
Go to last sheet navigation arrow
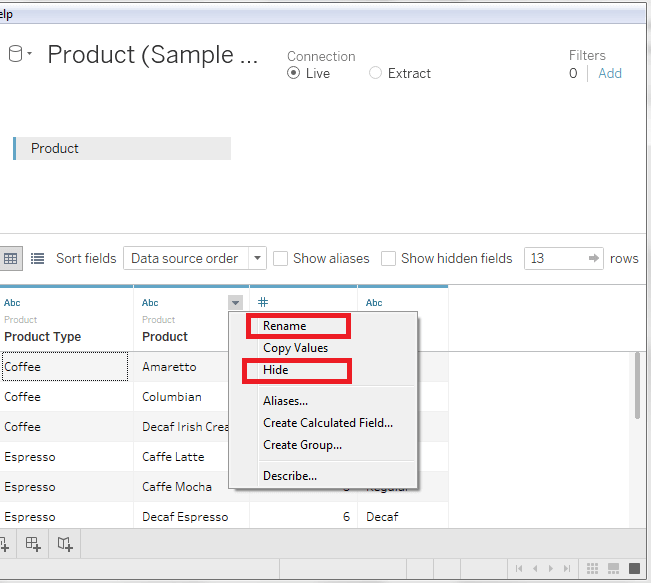pos(567,568)
